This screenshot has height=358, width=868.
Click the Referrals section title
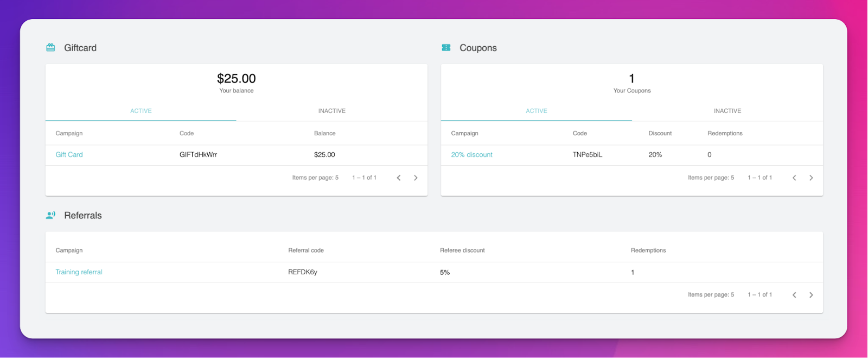[83, 216]
